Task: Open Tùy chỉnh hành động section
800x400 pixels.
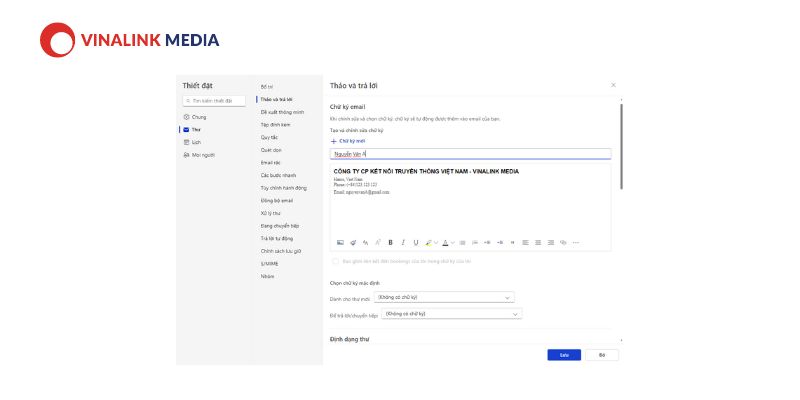Action: point(284,188)
